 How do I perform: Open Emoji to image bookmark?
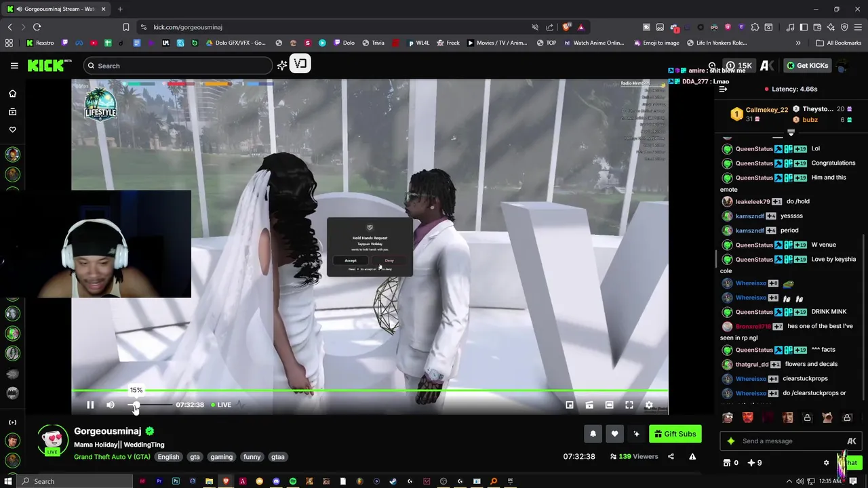pos(656,43)
